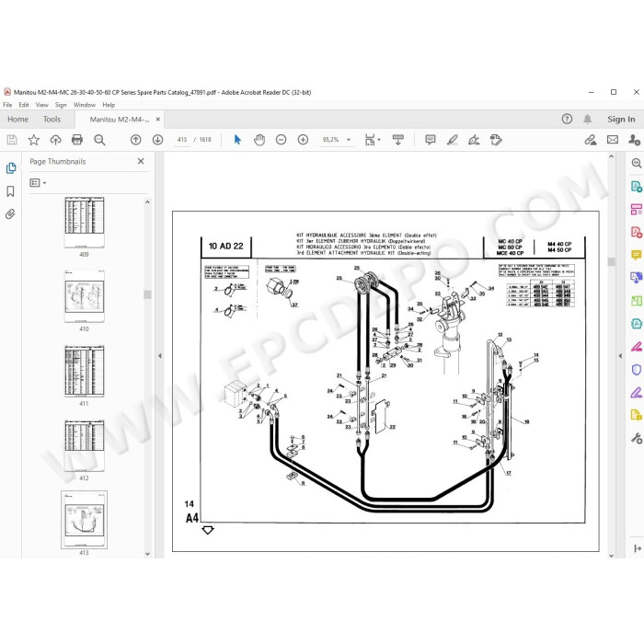Open the Attachments paperclip panel

11,214
